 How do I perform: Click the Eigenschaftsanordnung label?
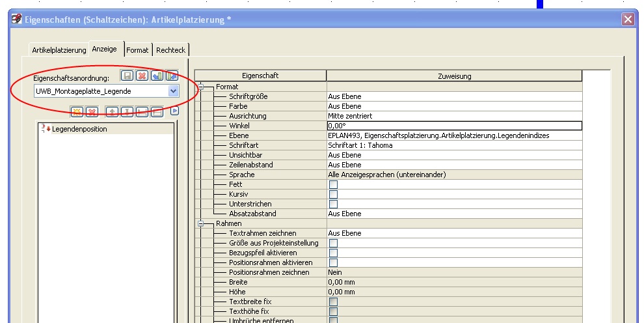point(71,78)
